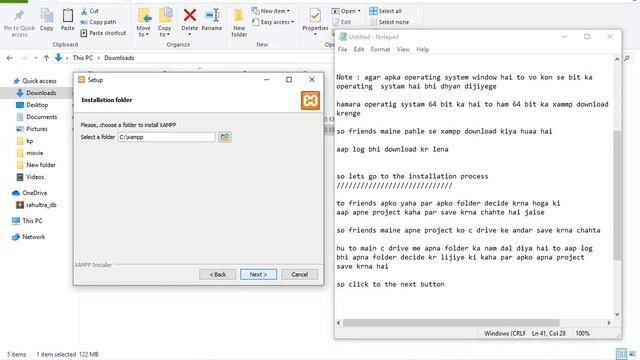This screenshot has width=640, height=360.
Task: Click text line 'so click to the next button'
Action: pyautogui.click(x=390, y=284)
